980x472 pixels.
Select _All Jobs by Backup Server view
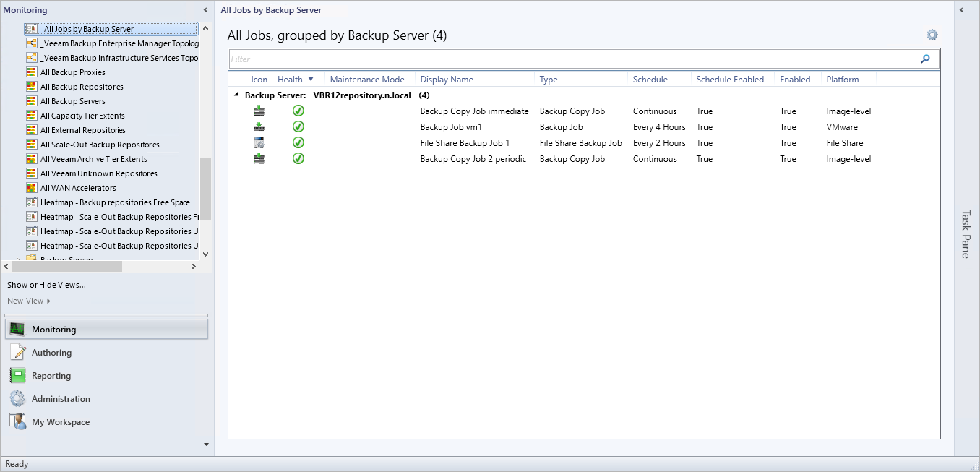pos(111,29)
